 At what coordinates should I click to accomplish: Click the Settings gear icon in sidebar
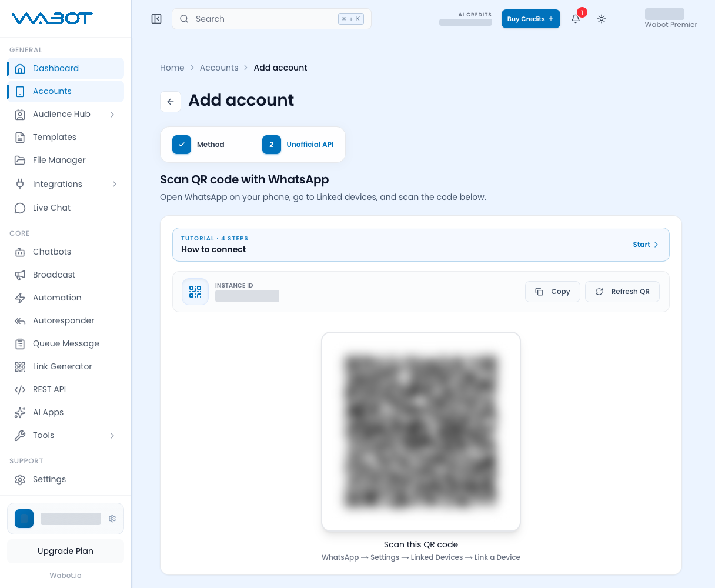tap(20, 479)
